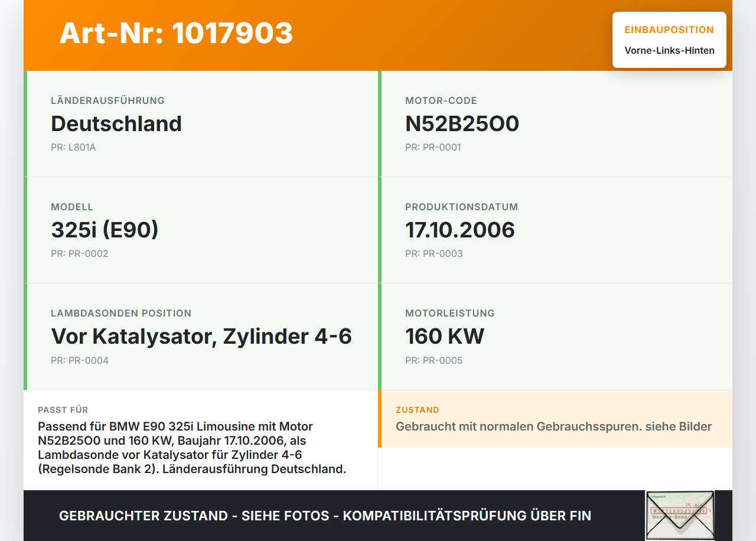This screenshot has width=756, height=541.
Task: Select the ZUSTAND section header
Action: 417,409
